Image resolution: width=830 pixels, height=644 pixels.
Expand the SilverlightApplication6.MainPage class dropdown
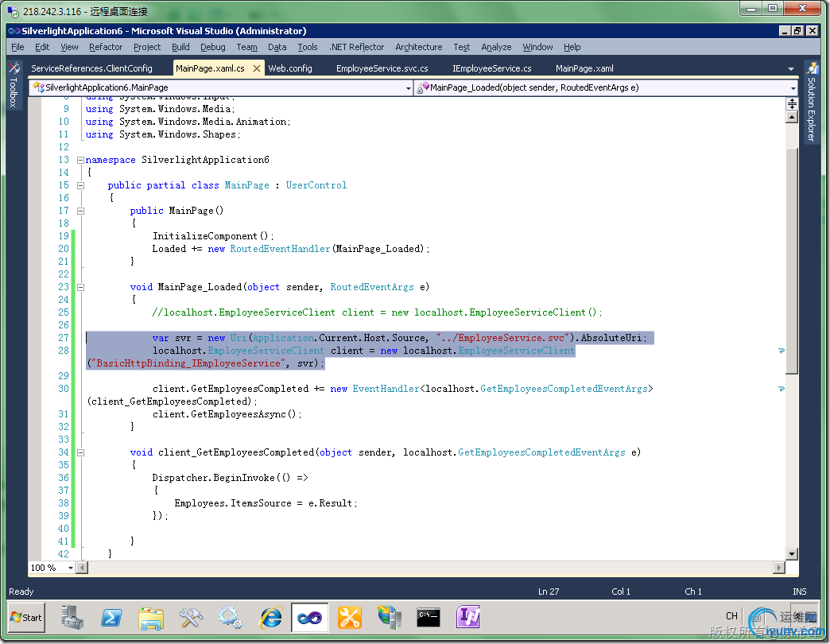(409, 87)
